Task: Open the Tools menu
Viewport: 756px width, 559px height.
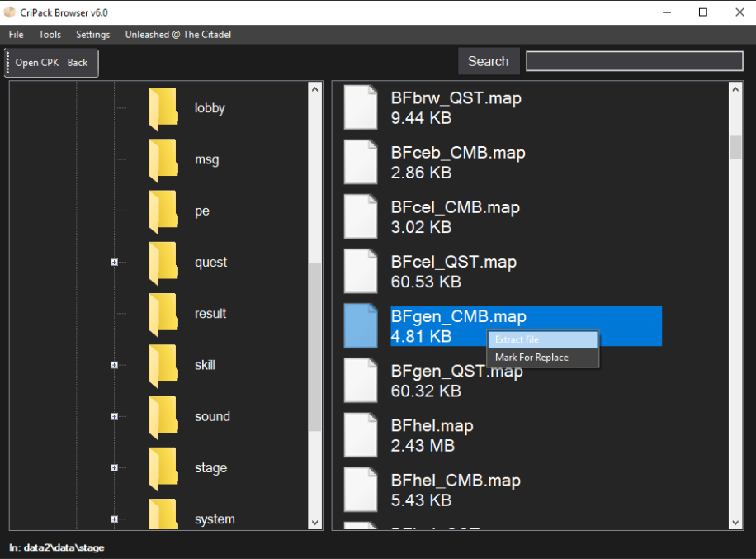Action: [50, 35]
